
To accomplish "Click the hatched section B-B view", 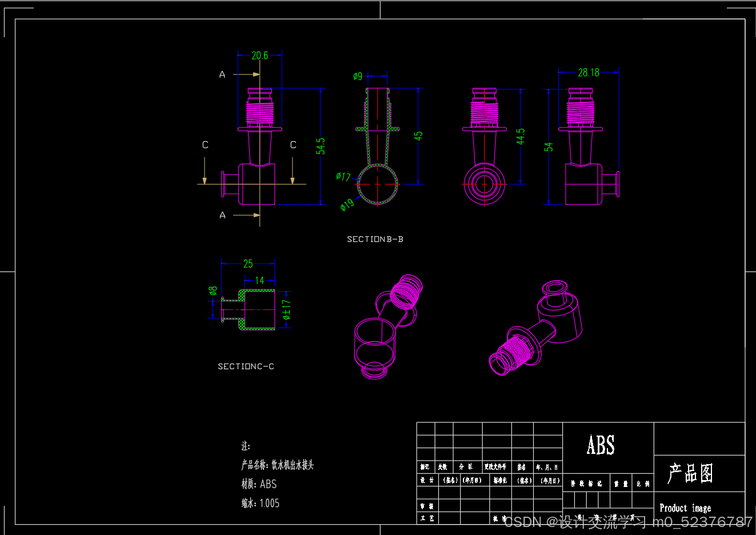I will (x=377, y=146).
